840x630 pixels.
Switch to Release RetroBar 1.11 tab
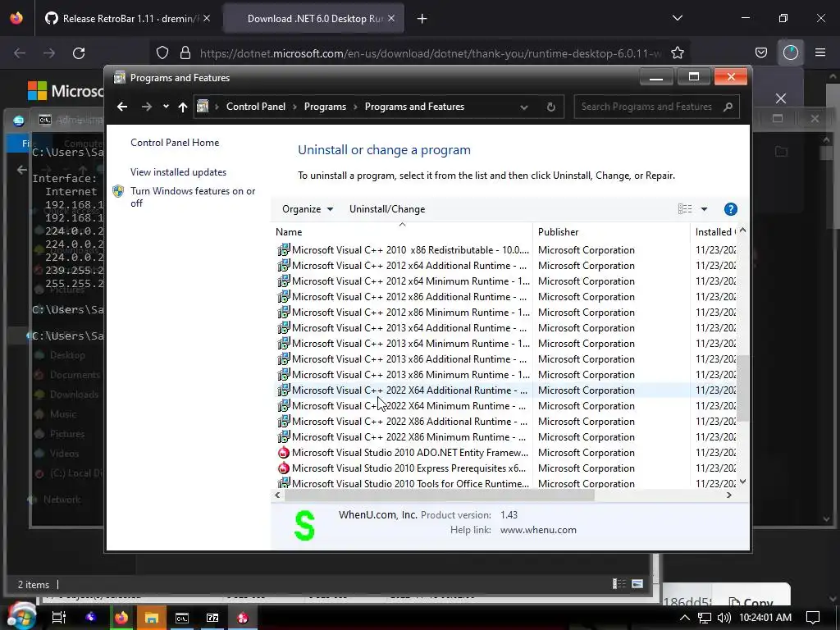[127, 19]
